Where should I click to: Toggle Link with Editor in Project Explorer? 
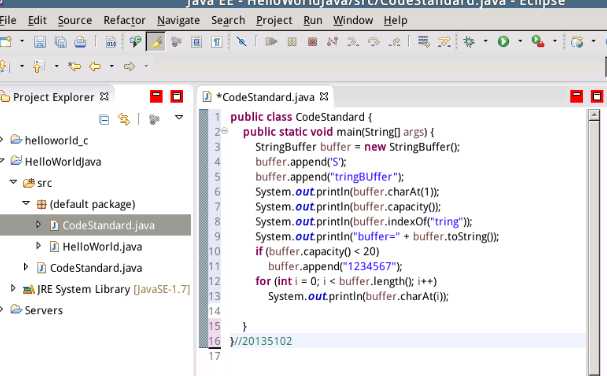coord(124,119)
